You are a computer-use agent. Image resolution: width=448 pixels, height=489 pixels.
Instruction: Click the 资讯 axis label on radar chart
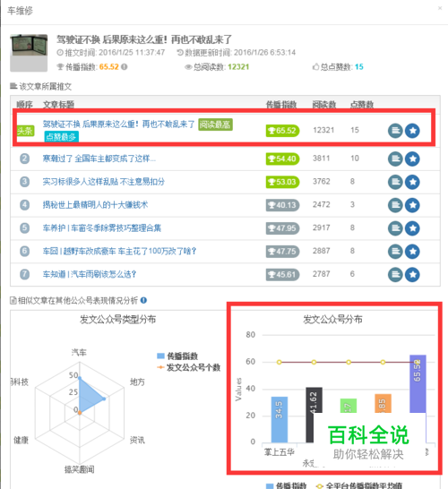137,440
